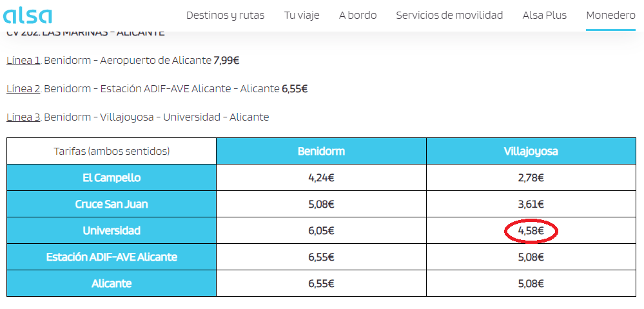This screenshot has width=644, height=309.
Task: Open Alsa Plus menu
Action: [544, 15]
